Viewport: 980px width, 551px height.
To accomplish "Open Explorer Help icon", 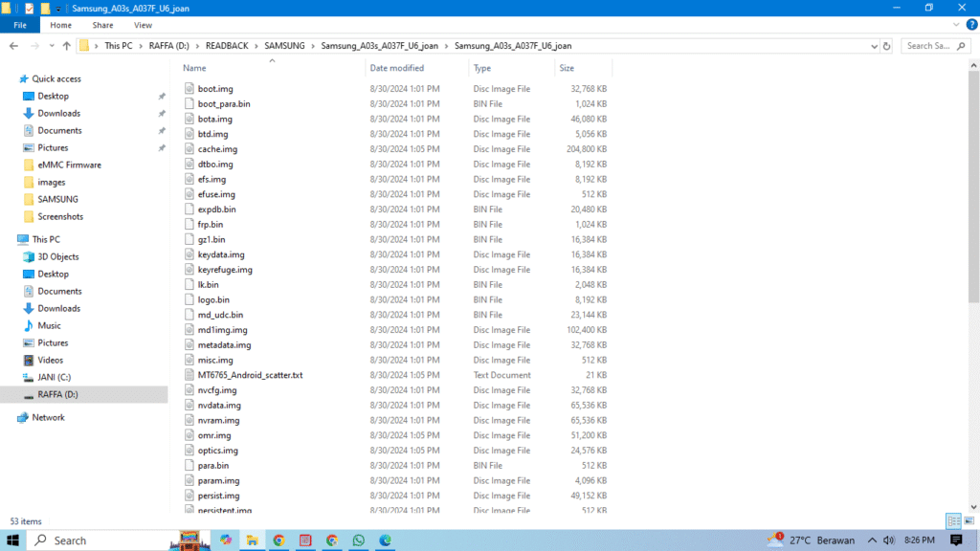I will (x=971, y=25).
